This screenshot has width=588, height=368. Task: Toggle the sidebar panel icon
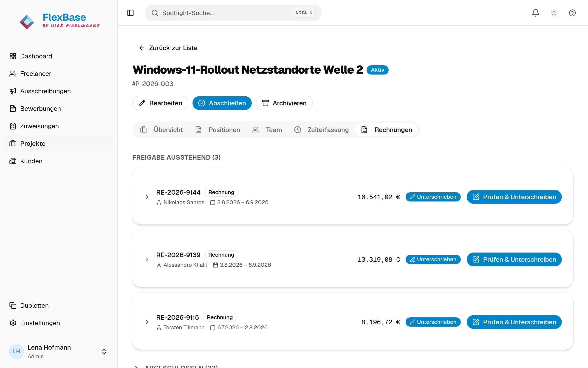point(130,13)
